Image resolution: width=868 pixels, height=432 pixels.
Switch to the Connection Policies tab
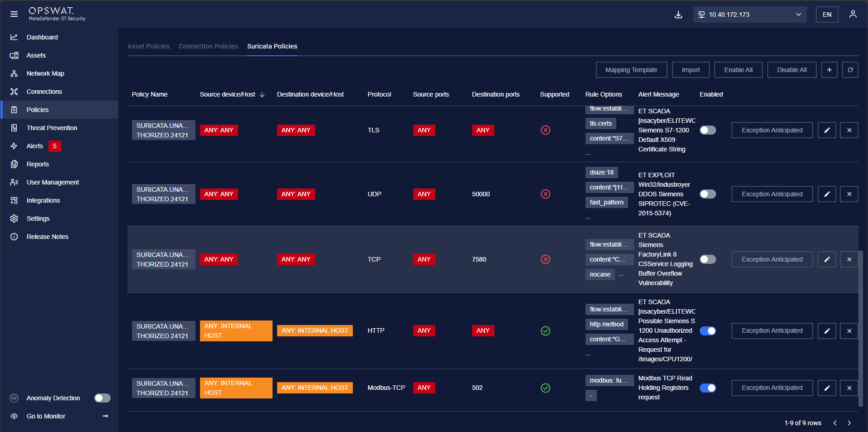(208, 46)
